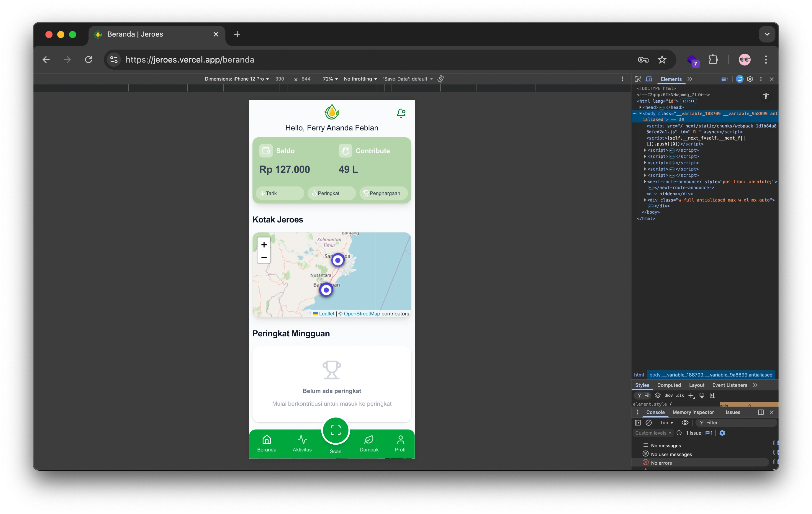
Task: Open the Issues drawer tab
Action: 732,412
